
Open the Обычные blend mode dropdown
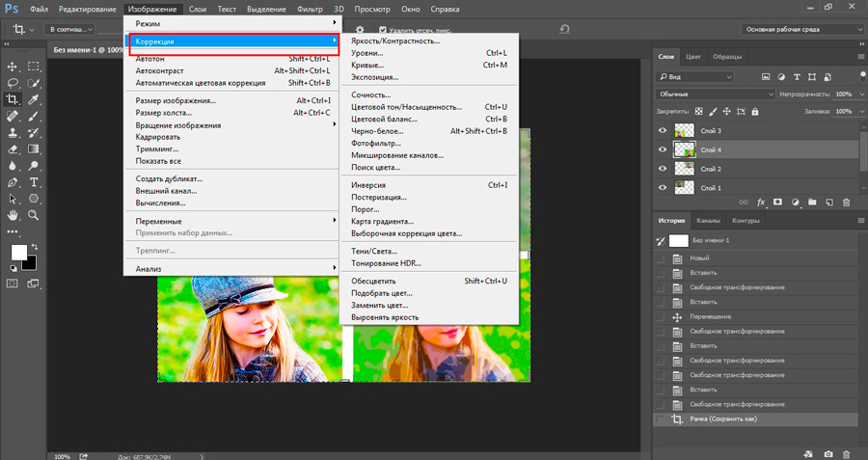716,95
